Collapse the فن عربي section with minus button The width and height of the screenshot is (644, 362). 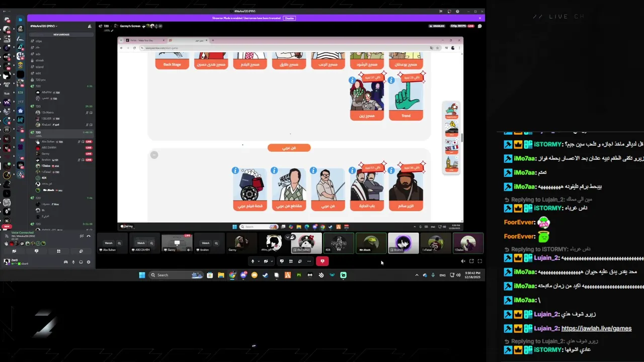pos(154,155)
